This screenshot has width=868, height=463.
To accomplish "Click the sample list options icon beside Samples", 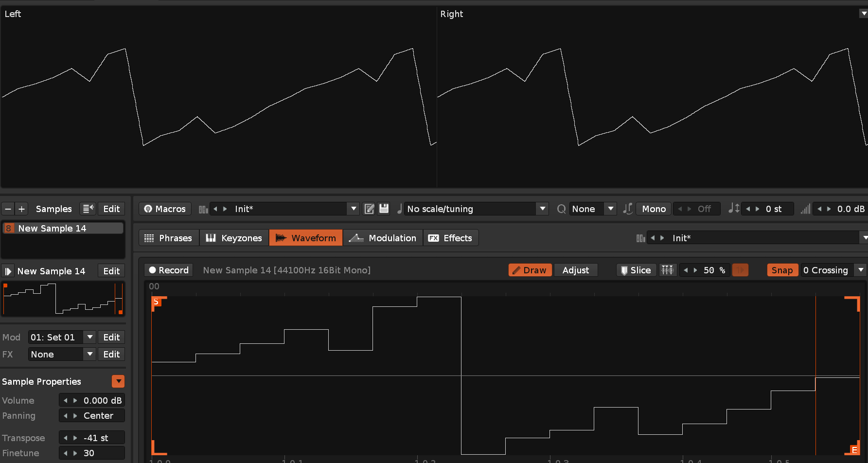I will (88, 209).
